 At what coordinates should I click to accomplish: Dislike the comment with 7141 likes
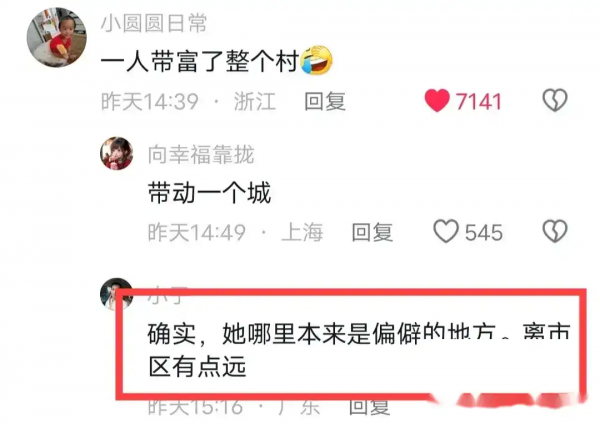(x=554, y=100)
